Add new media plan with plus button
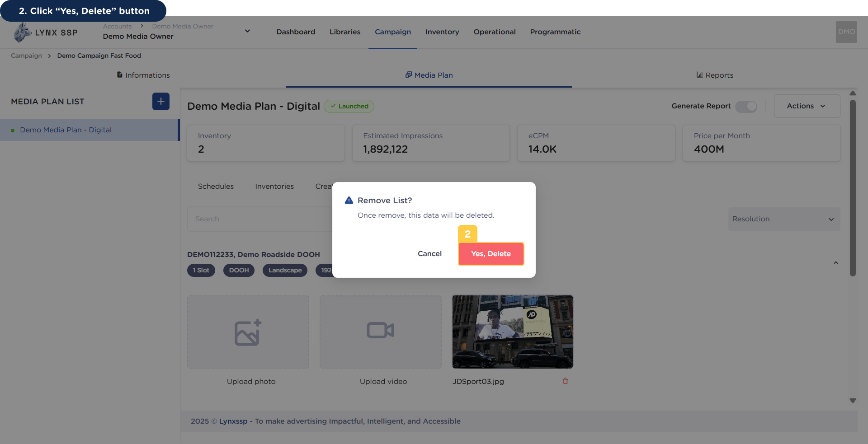 click(161, 102)
